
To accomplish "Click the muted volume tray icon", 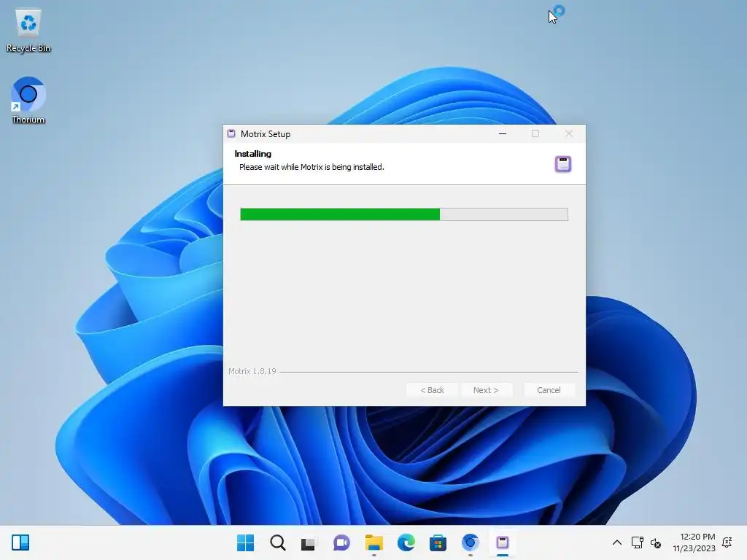I will point(656,542).
